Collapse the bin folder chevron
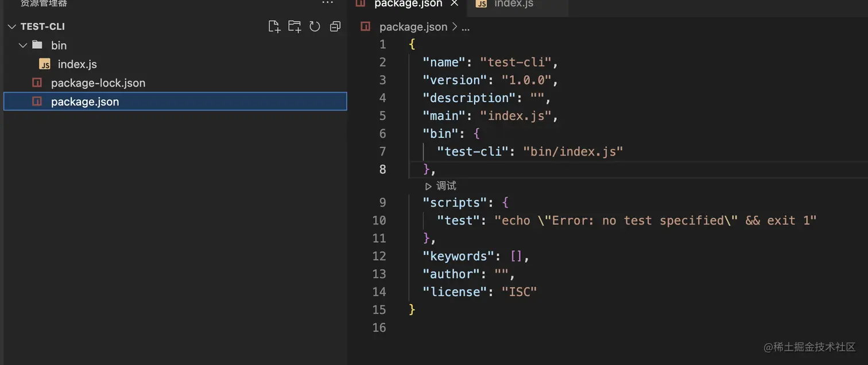868x365 pixels. (x=23, y=45)
